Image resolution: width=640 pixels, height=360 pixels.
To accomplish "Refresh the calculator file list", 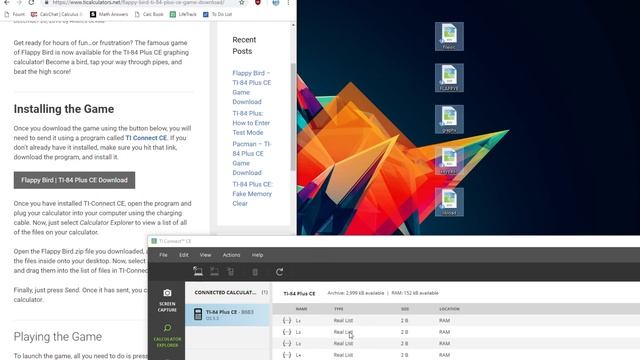I will pos(280,272).
